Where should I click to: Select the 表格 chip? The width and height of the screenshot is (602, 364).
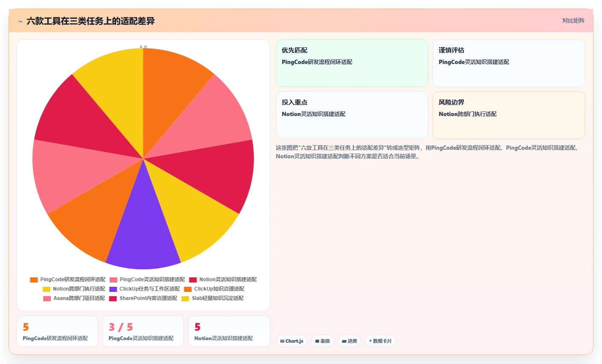[x=322, y=341]
